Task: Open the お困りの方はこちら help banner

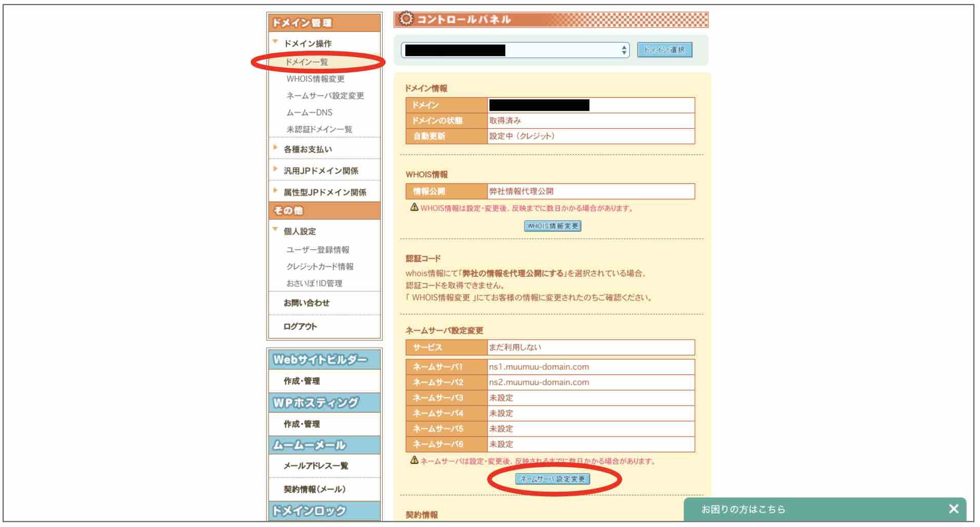Action: coord(743,509)
